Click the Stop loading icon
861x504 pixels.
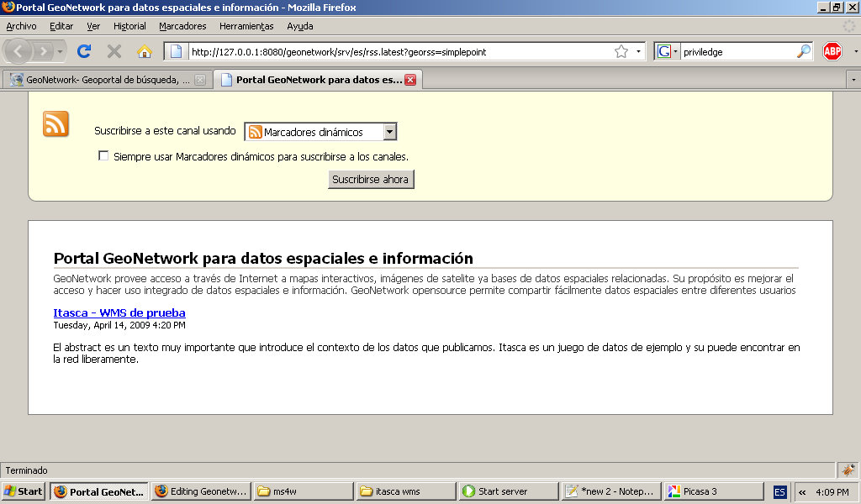(114, 51)
